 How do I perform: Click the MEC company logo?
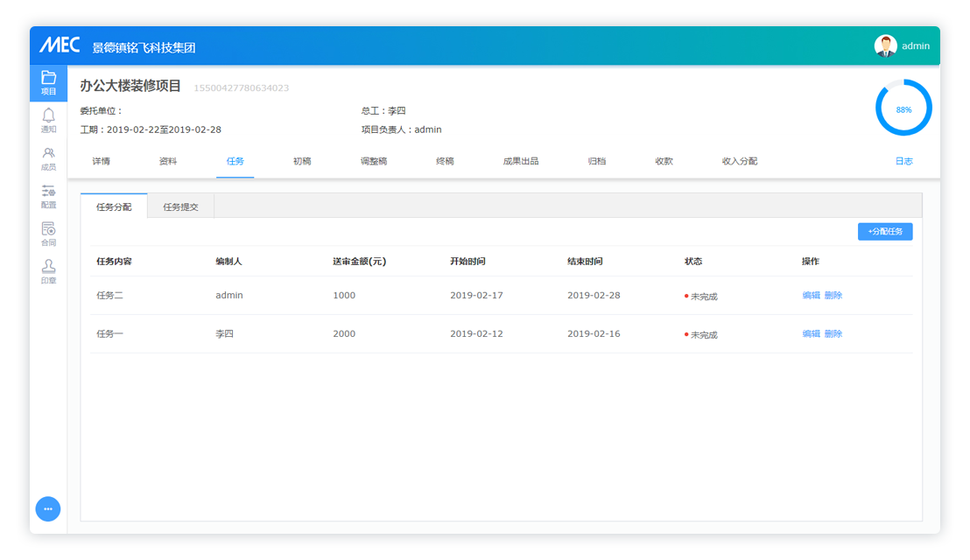[x=60, y=46]
